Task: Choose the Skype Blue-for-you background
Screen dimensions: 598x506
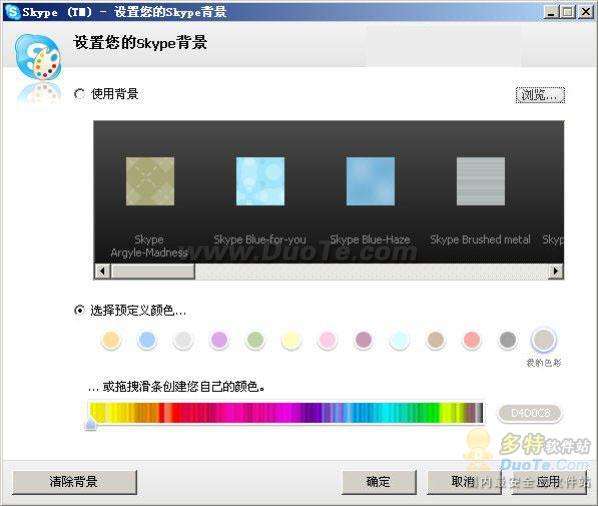Action: tap(260, 181)
